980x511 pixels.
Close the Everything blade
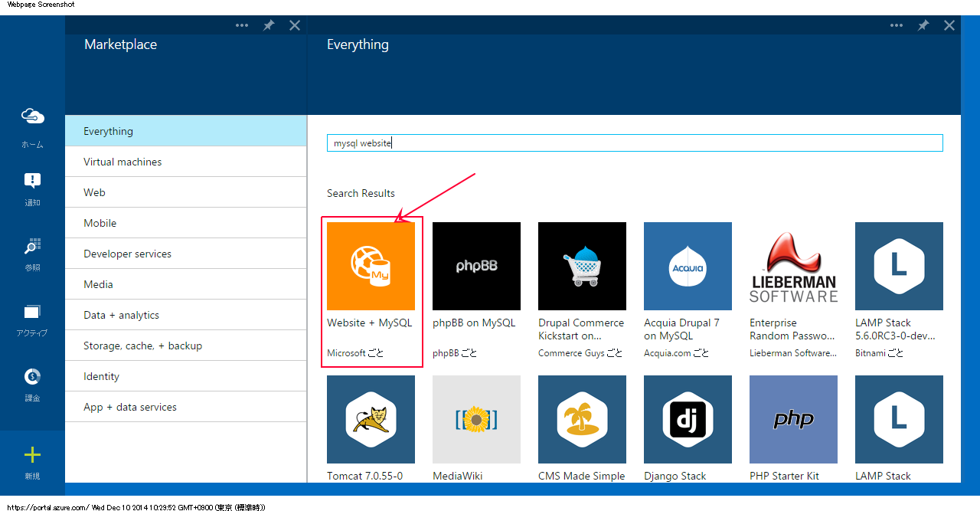[x=949, y=25]
